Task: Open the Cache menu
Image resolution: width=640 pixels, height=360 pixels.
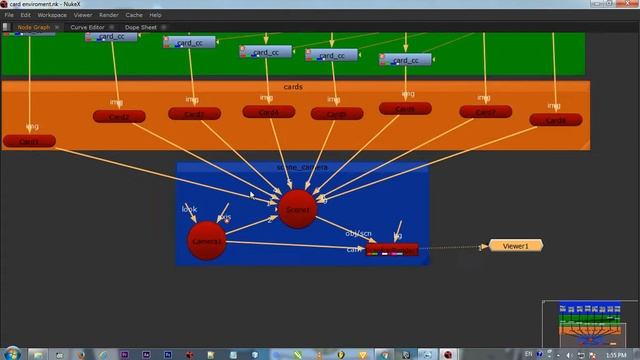Action: (134, 15)
